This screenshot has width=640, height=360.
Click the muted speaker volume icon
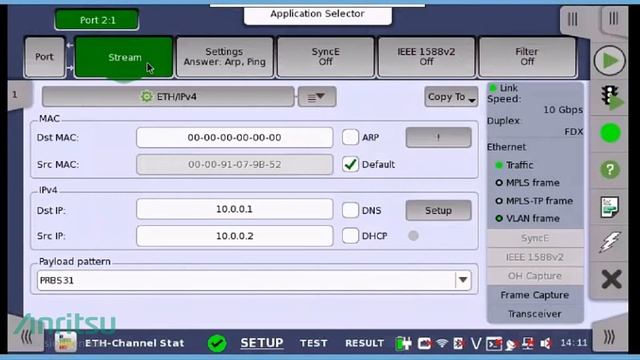pos(546,344)
